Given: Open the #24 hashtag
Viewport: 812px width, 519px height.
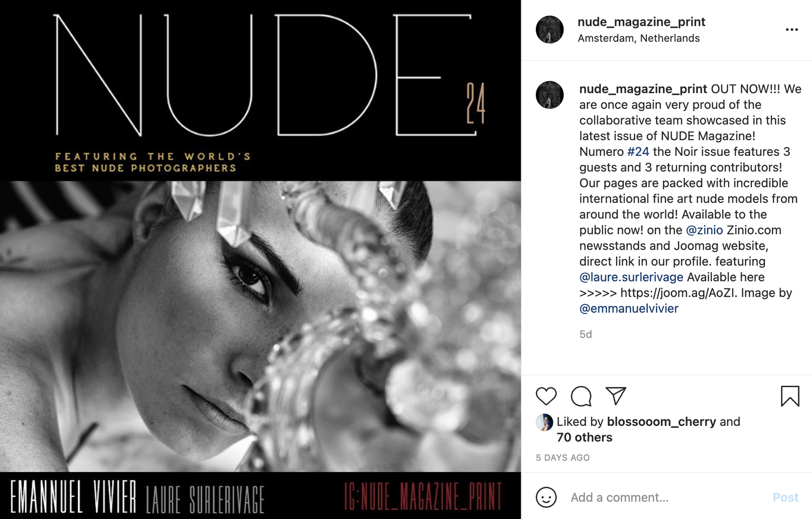Looking at the screenshot, I should pyautogui.click(x=638, y=152).
